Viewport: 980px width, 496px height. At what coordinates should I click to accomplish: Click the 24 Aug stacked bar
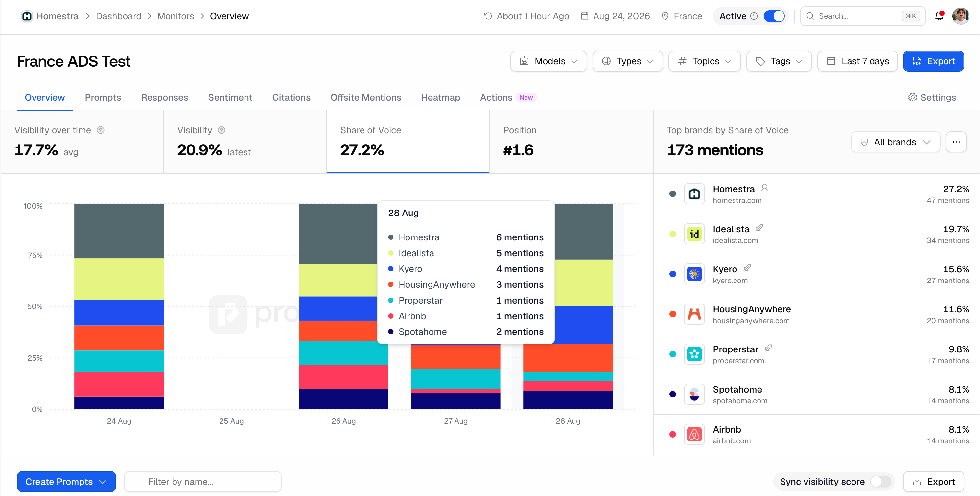119,306
